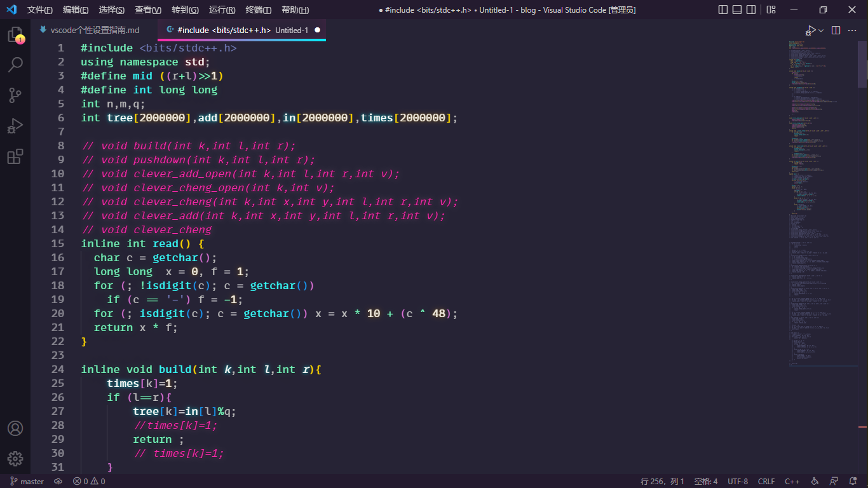
Task: Open the 帮助(H) menu
Action: pos(295,10)
